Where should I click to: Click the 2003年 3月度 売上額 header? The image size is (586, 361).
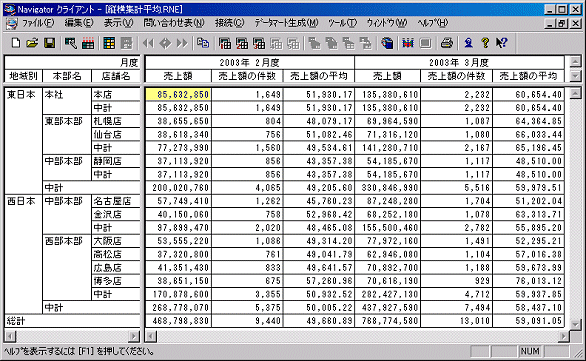[x=388, y=76]
